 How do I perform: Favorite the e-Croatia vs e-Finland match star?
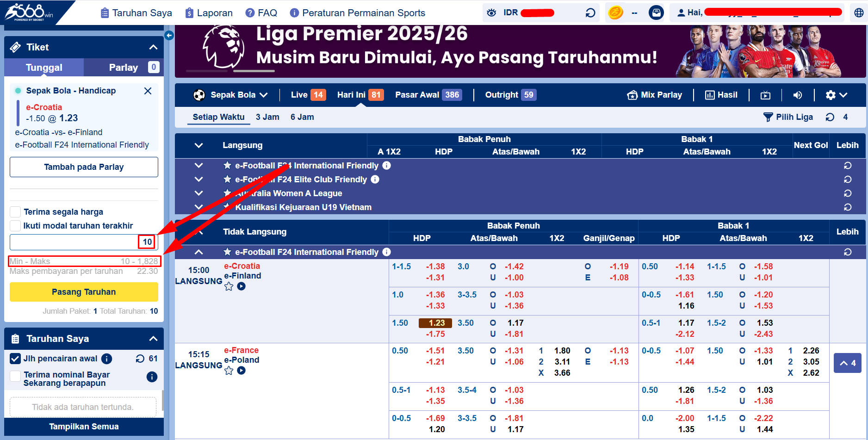tap(229, 287)
